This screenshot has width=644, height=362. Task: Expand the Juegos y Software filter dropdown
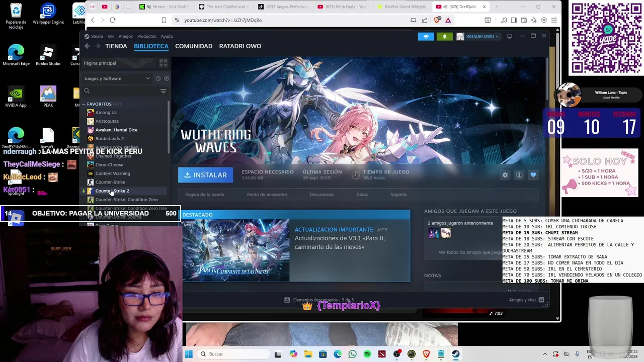click(x=117, y=78)
